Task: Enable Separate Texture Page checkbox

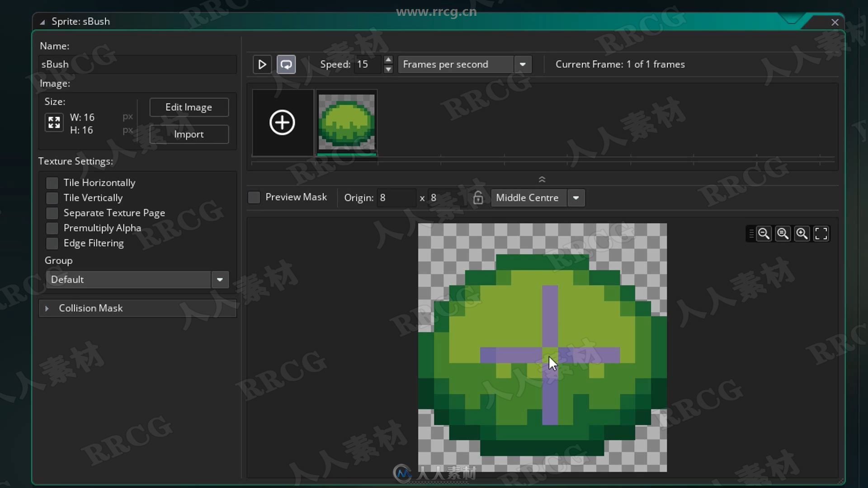Action: (x=53, y=213)
